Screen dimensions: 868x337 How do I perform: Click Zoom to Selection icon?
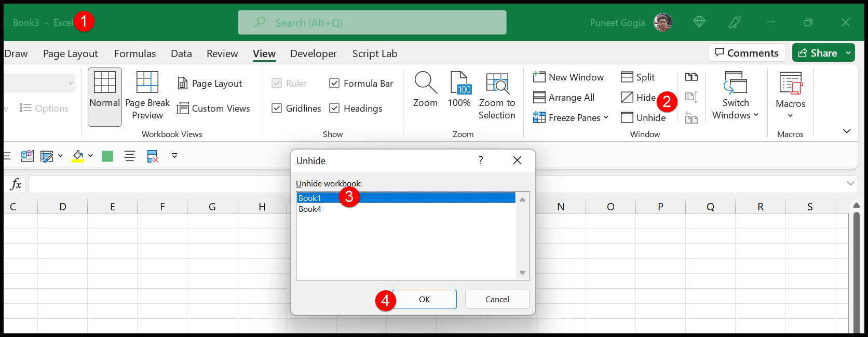[x=497, y=83]
